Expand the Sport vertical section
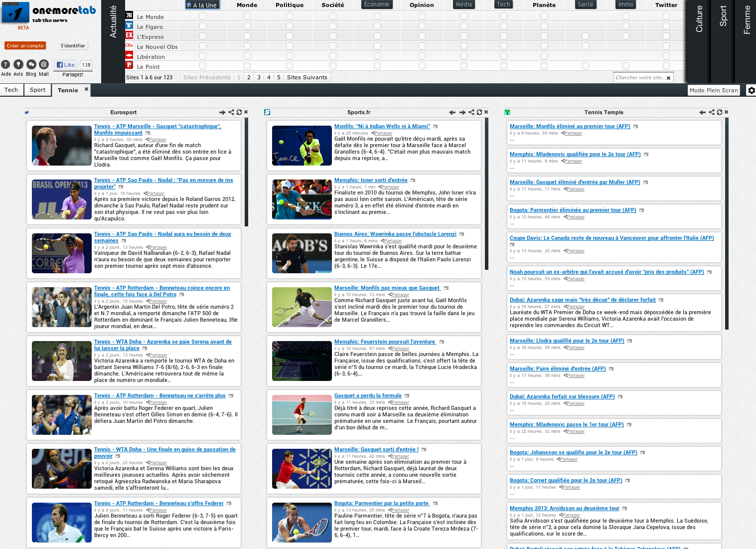 pyautogui.click(x=723, y=41)
